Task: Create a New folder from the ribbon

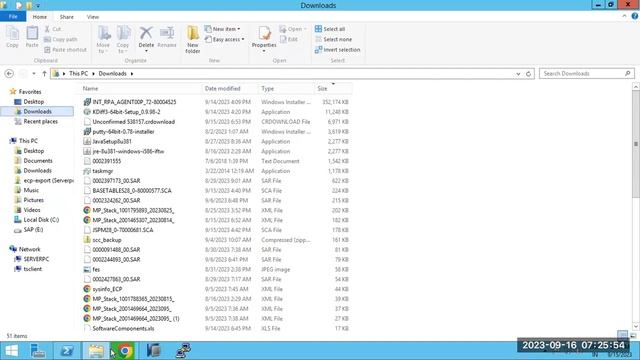Action: [193, 39]
